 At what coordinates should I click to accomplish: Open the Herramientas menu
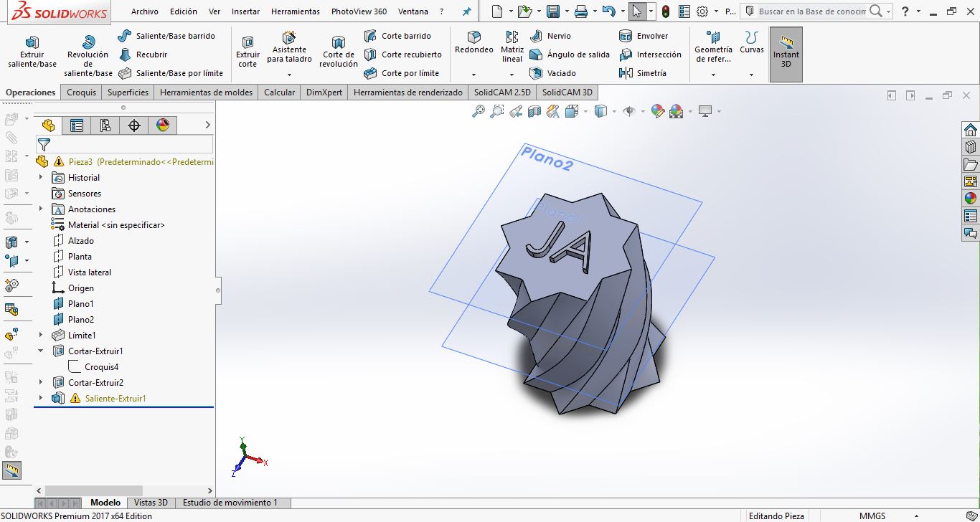point(296,11)
